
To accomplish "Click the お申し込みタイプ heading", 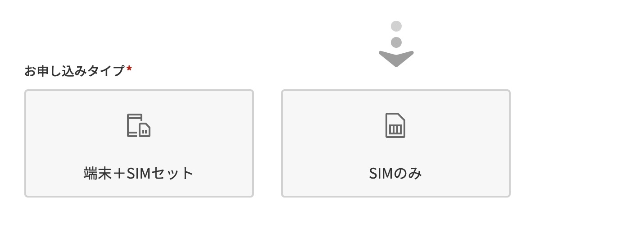I will pos(74,71).
